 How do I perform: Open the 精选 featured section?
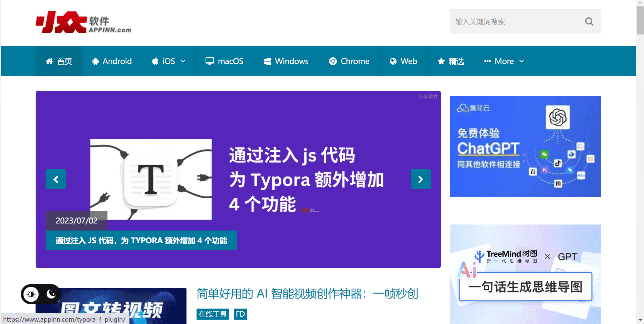click(451, 61)
